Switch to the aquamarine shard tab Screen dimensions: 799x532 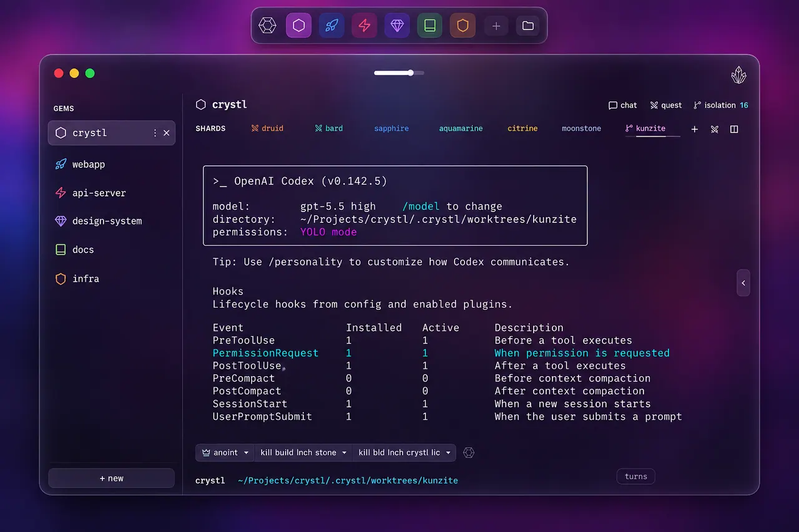click(x=461, y=128)
